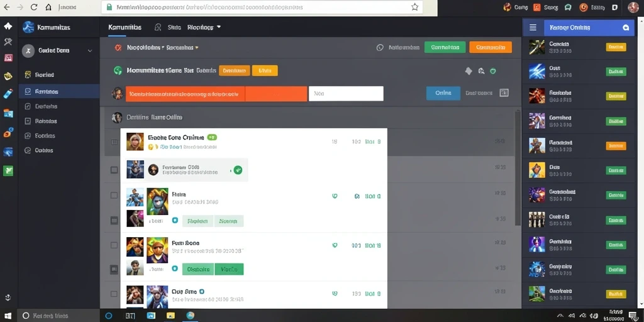Open the round profile avatar in the top bar

point(633,7)
